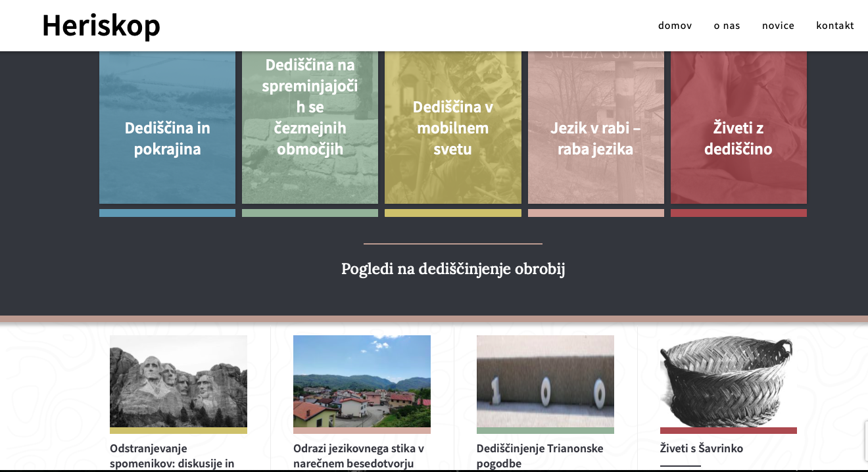Go to the o nas page
Screen dimensions: 868x472
click(x=727, y=26)
